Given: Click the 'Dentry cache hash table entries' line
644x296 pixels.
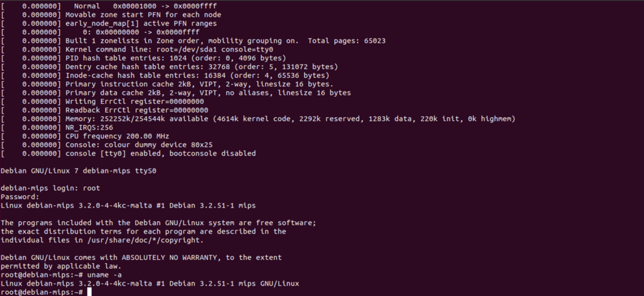Looking at the screenshot, I should 169,67.
